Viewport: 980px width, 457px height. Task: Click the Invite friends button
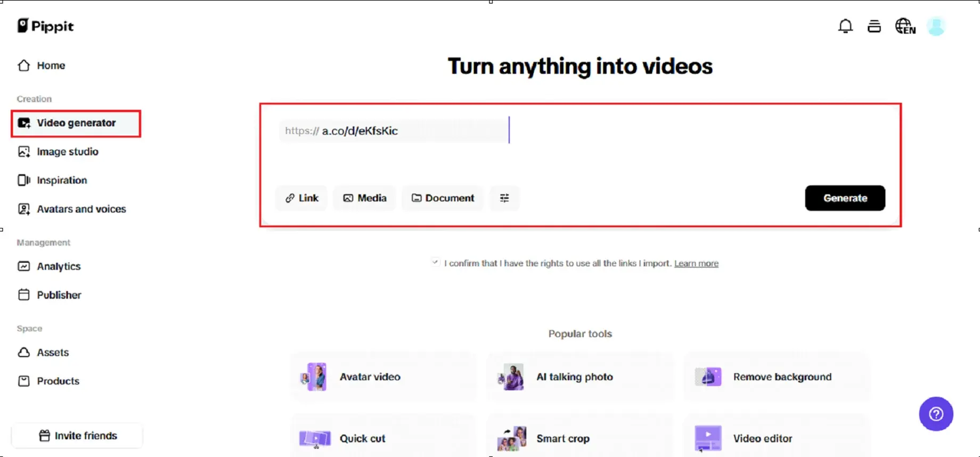point(77,436)
